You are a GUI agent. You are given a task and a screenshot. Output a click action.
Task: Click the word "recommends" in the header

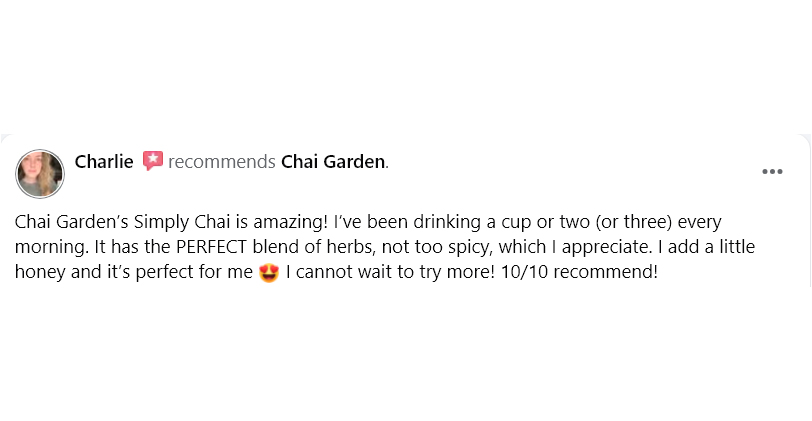[222, 161]
